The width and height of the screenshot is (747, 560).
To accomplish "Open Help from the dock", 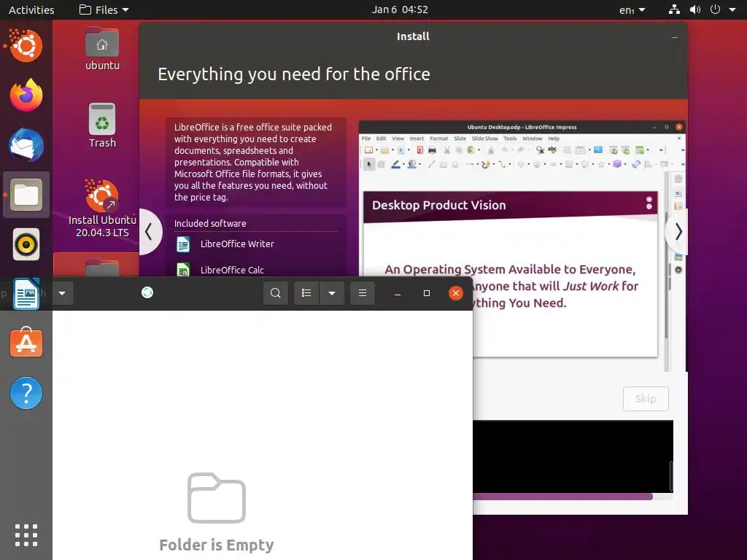I will pos(26,393).
